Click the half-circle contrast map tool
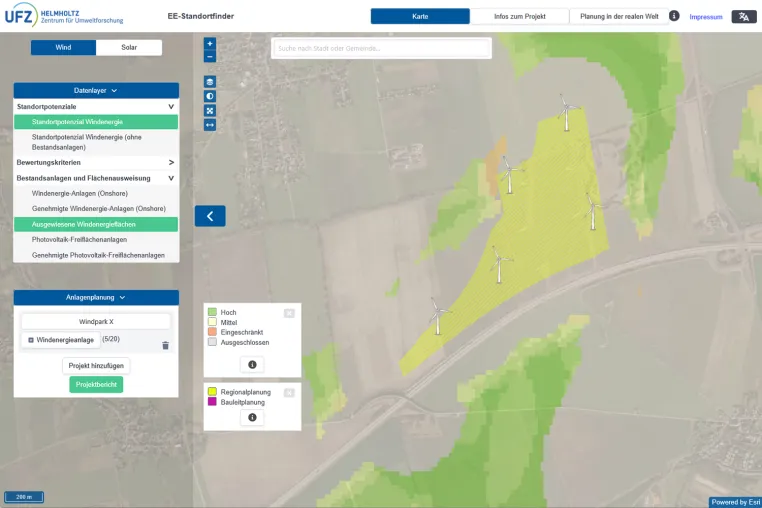Viewport: 762px width, 508px height. pos(209,96)
